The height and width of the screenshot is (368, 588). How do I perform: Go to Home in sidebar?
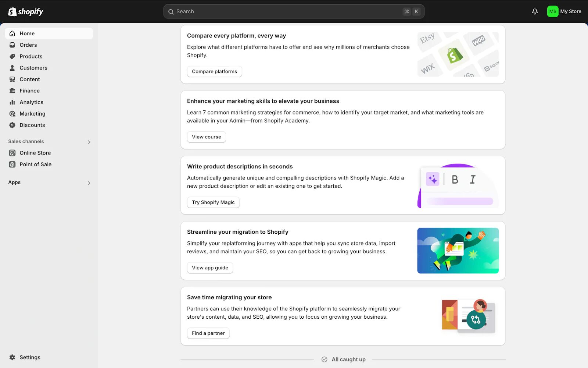pos(49,33)
